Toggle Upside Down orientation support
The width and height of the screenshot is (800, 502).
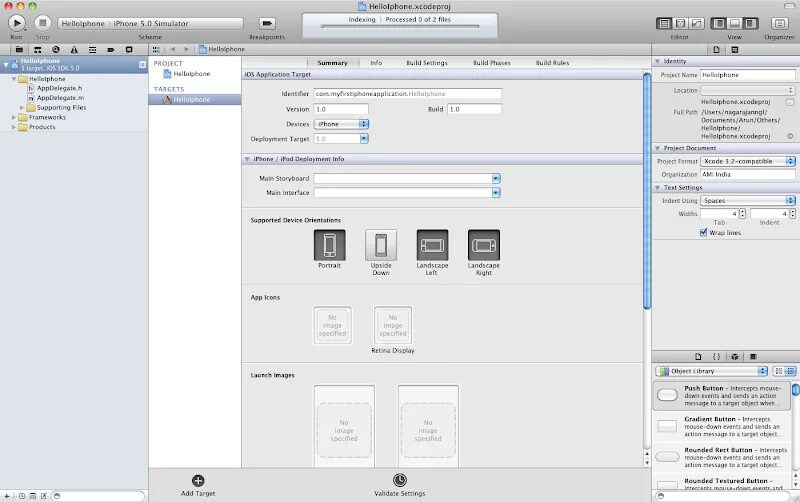coord(381,245)
